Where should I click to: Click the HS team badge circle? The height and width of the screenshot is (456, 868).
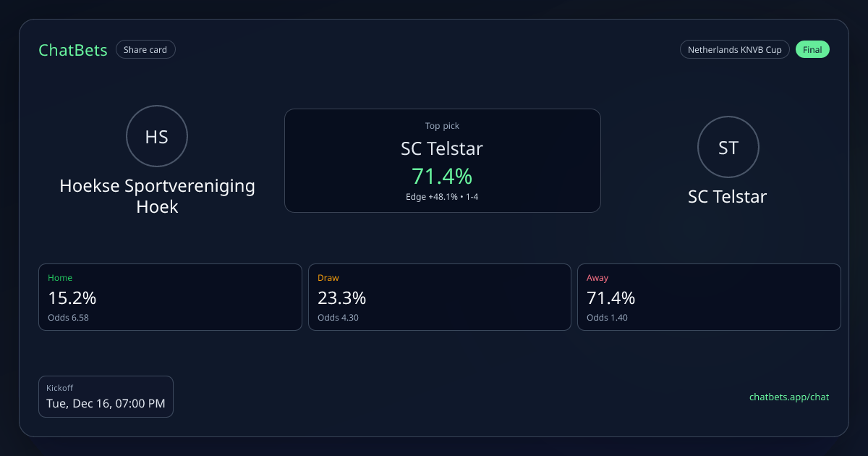coord(157,136)
